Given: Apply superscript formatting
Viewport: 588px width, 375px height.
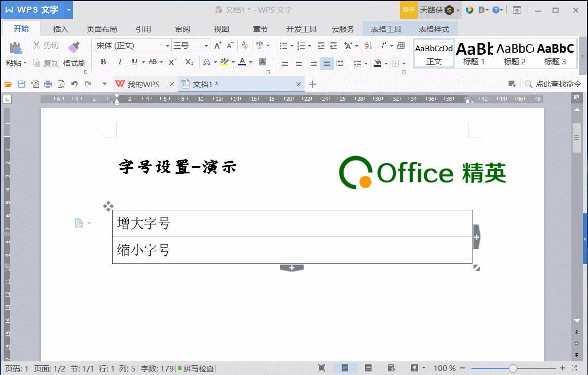Looking at the screenshot, I should click(x=171, y=62).
